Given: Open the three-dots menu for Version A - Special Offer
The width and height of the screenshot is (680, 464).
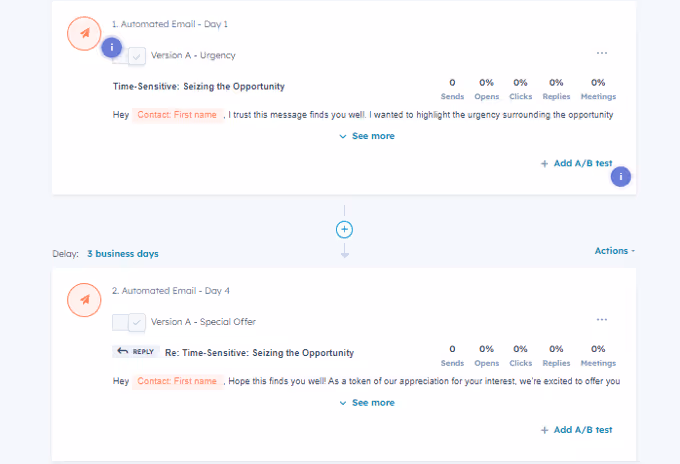Looking at the screenshot, I should (x=602, y=320).
